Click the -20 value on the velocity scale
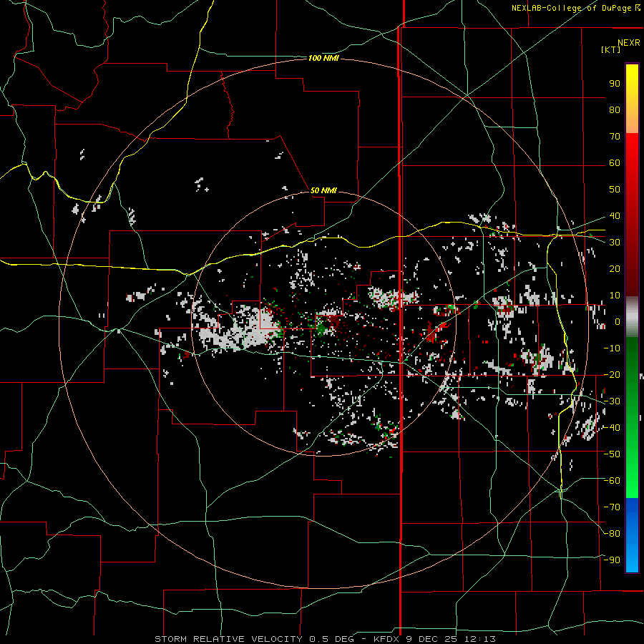Viewport: 644px width, 644px height. [612, 375]
